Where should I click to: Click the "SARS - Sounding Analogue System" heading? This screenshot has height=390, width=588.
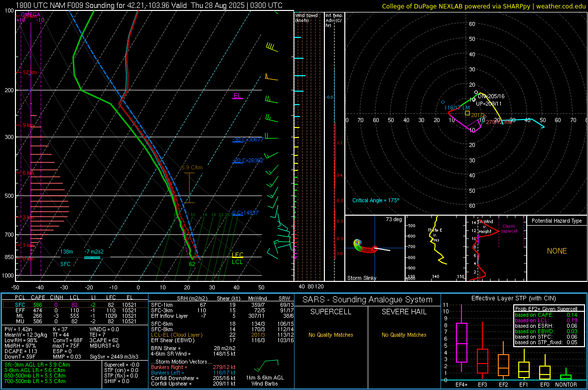pos(367,300)
